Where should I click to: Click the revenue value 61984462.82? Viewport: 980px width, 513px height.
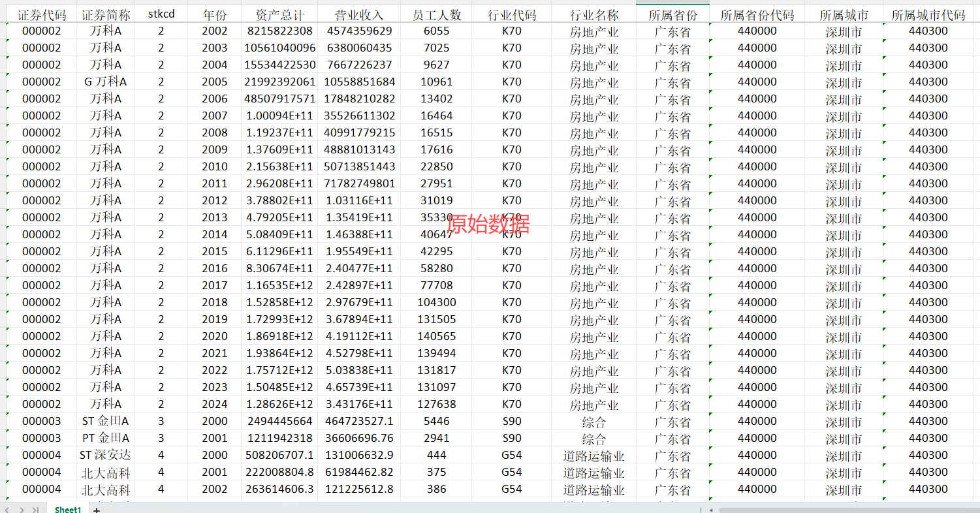point(360,472)
